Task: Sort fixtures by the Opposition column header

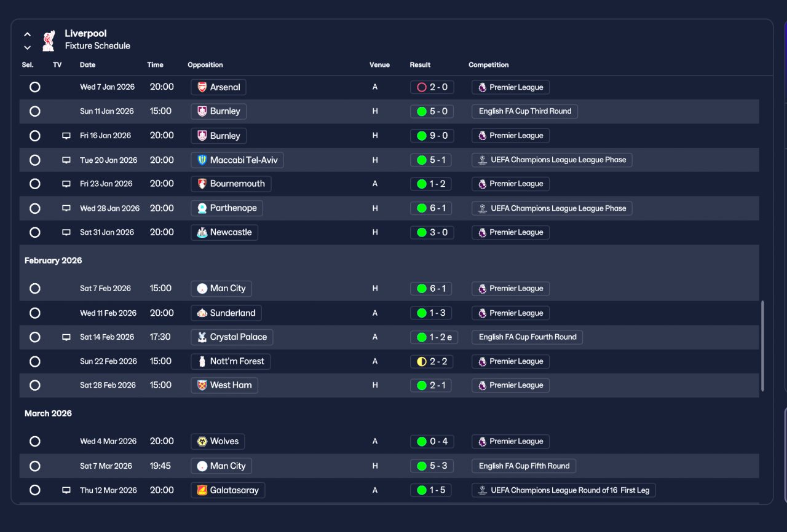Action: click(x=205, y=65)
